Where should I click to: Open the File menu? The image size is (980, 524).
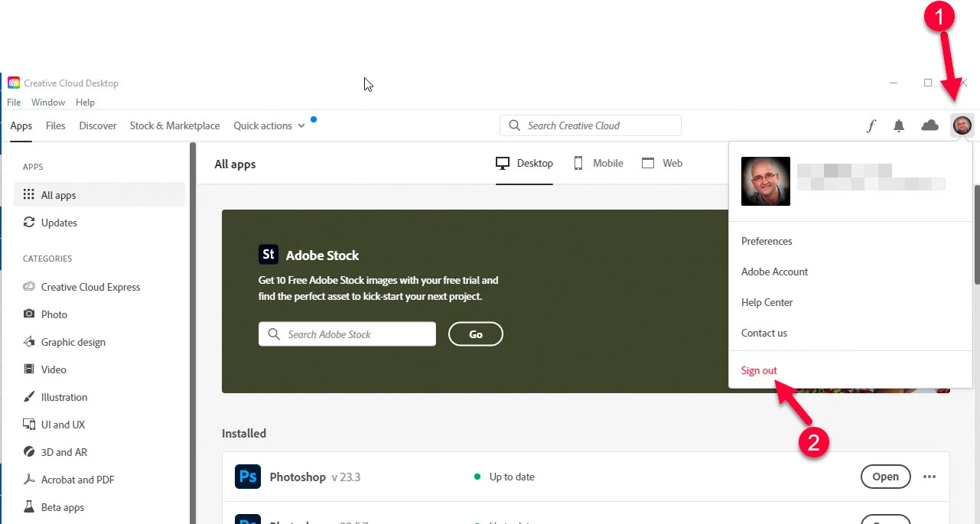(14, 103)
